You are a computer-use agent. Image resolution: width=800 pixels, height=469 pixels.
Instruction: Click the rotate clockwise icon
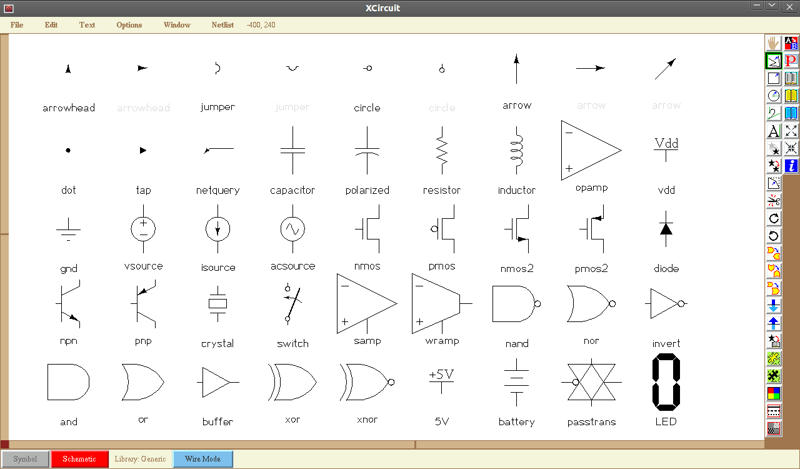pos(773,218)
